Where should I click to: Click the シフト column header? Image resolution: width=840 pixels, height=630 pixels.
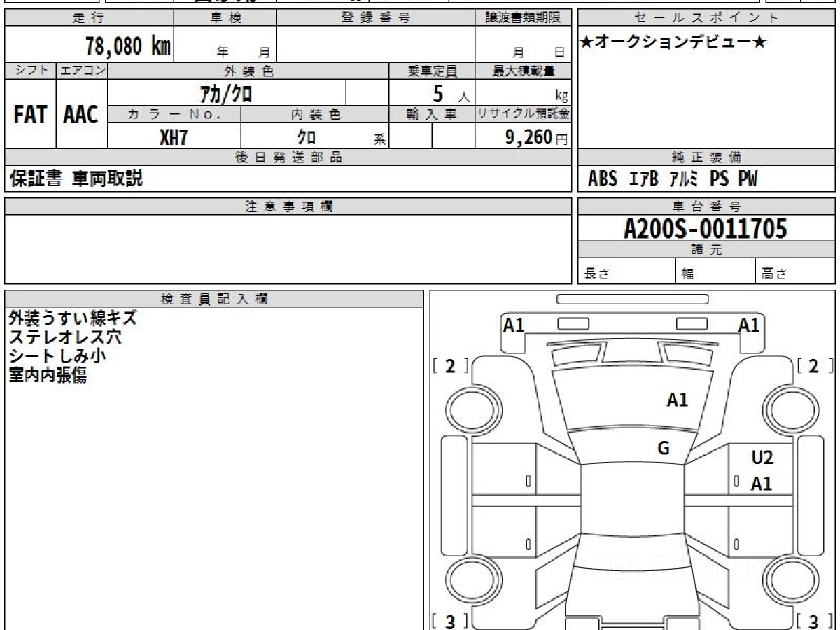click(x=30, y=71)
